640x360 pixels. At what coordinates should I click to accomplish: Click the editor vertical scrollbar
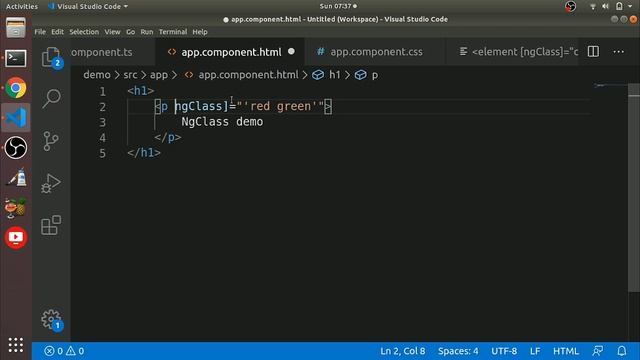[634, 188]
